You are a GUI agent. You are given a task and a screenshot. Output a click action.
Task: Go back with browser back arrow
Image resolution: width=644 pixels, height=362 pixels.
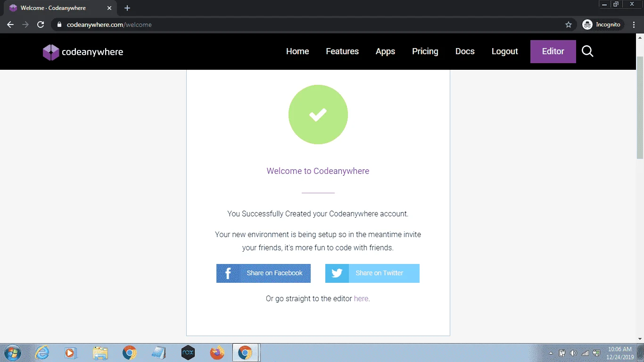(x=10, y=25)
